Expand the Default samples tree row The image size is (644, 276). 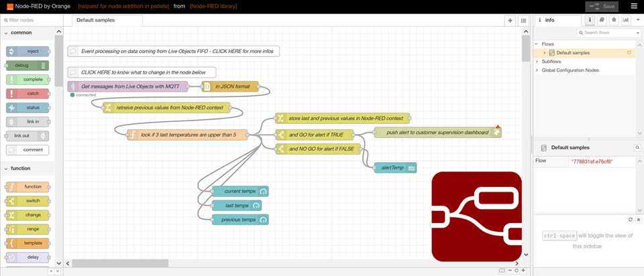coord(544,53)
